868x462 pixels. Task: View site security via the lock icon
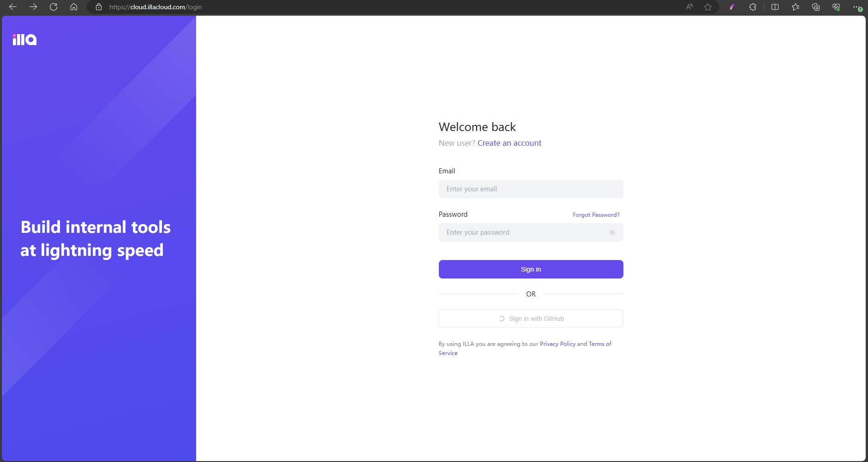[x=98, y=7]
